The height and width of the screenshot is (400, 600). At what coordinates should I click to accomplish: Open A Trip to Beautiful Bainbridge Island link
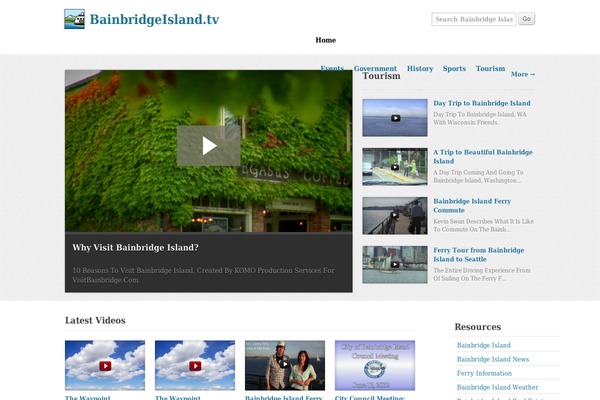pyautogui.click(x=483, y=157)
